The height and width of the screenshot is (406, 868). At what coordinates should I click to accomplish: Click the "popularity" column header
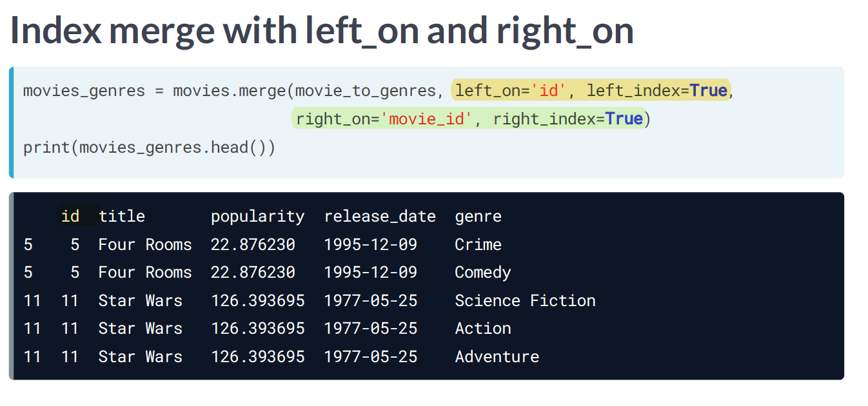(x=258, y=217)
